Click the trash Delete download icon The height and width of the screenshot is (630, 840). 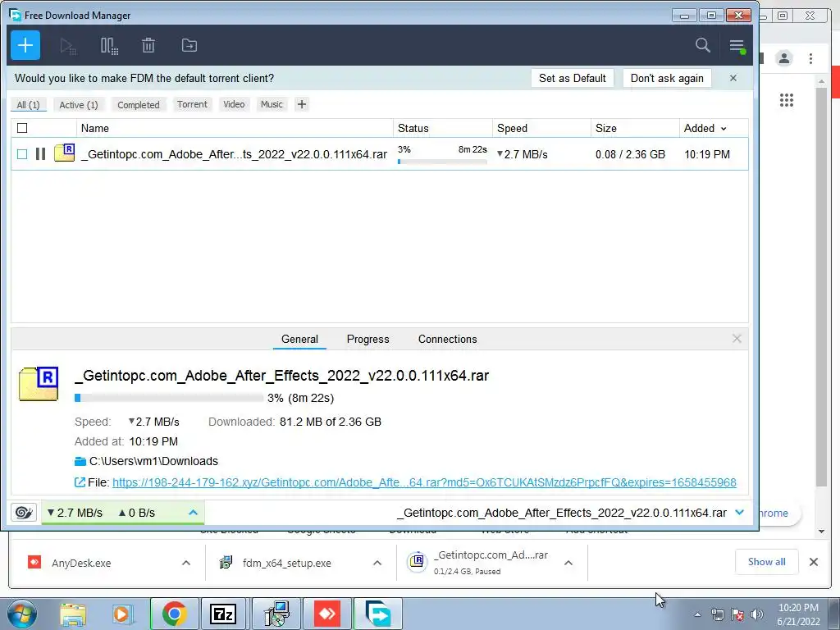pyautogui.click(x=148, y=46)
